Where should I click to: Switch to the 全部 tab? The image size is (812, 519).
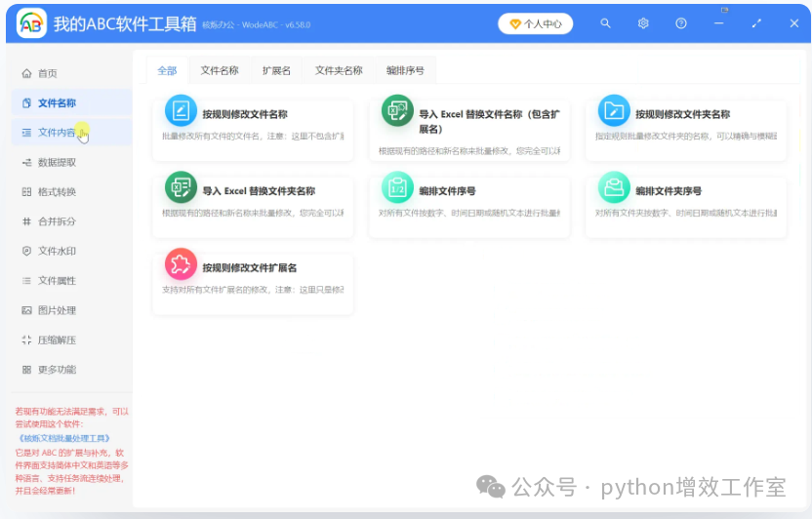coord(167,70)
